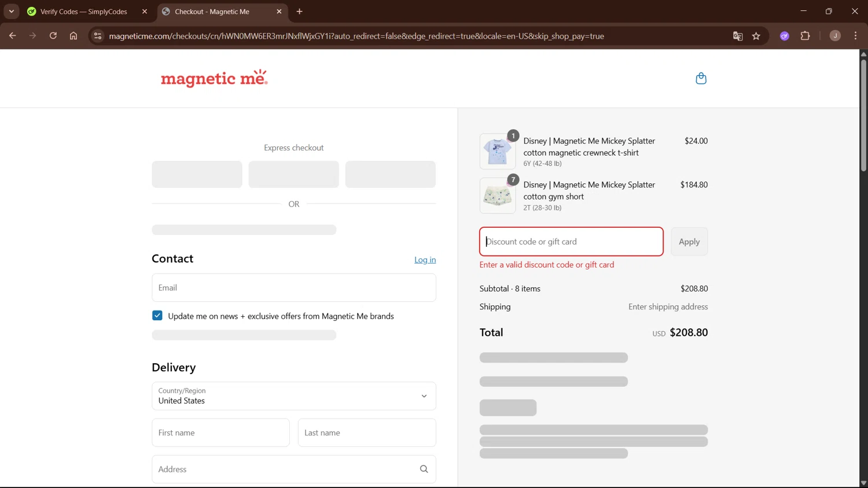Image resolution: width=868 pixels, height=488 pixels.
Task: Click the first express checkout placeholder button
Action: tap(197, 174)
